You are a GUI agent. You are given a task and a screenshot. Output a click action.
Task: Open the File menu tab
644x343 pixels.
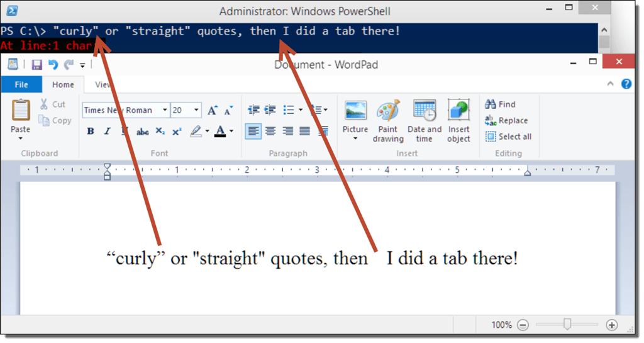point(21,84)
